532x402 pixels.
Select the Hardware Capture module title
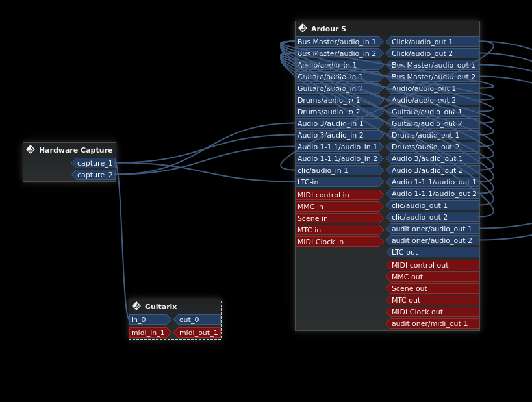click(x=75, y=150)
